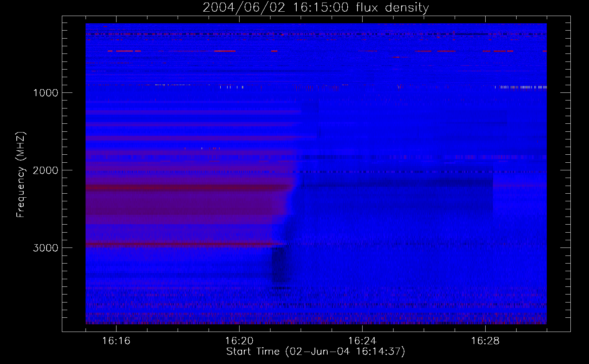
Task: Click the 2000 frequency tick label
Action: [x=46, y=170]
